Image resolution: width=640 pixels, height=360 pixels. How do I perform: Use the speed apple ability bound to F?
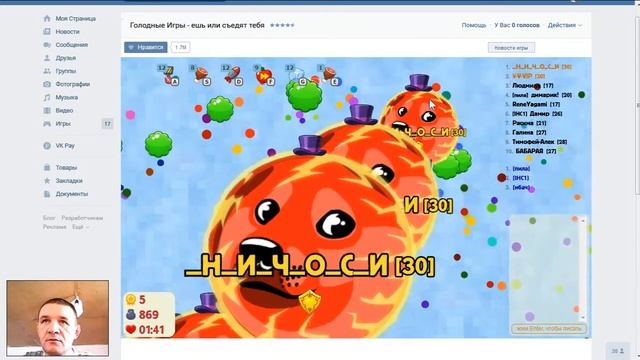pyautogui.click(x=264, y=76)
